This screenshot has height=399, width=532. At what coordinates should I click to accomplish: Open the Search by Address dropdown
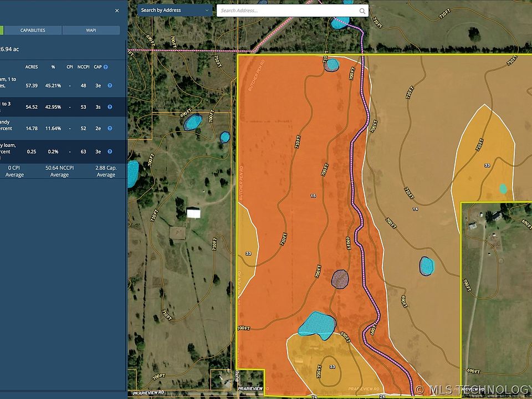175,10
